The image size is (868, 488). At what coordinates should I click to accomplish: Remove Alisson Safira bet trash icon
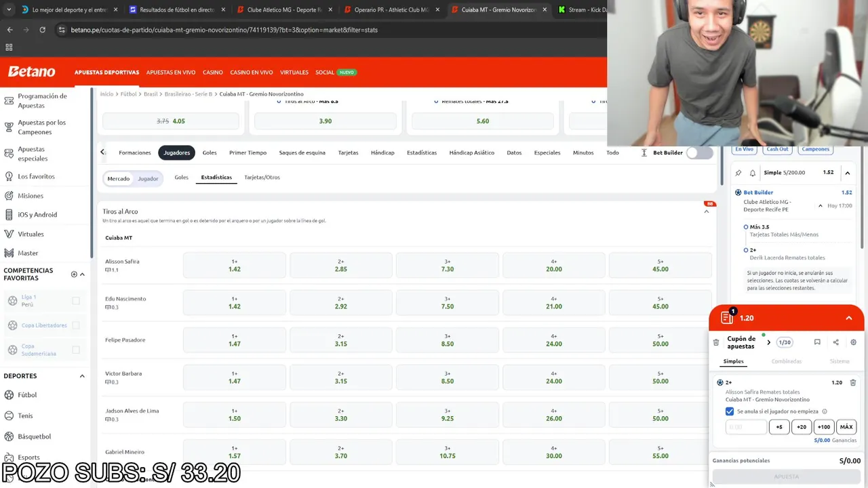click(853, 382)
